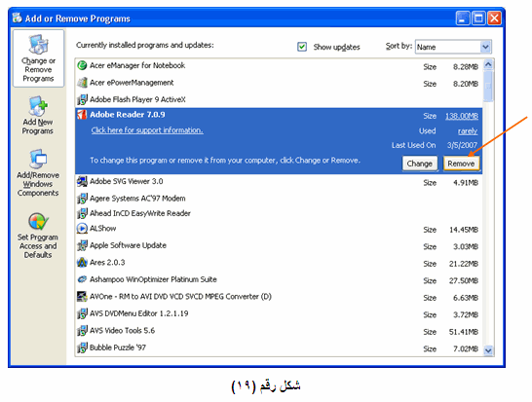Click the Bubble Puzzle '97 icon
Image resolution: width=532 pixels, height=402 pixels.
coord(82,347)
